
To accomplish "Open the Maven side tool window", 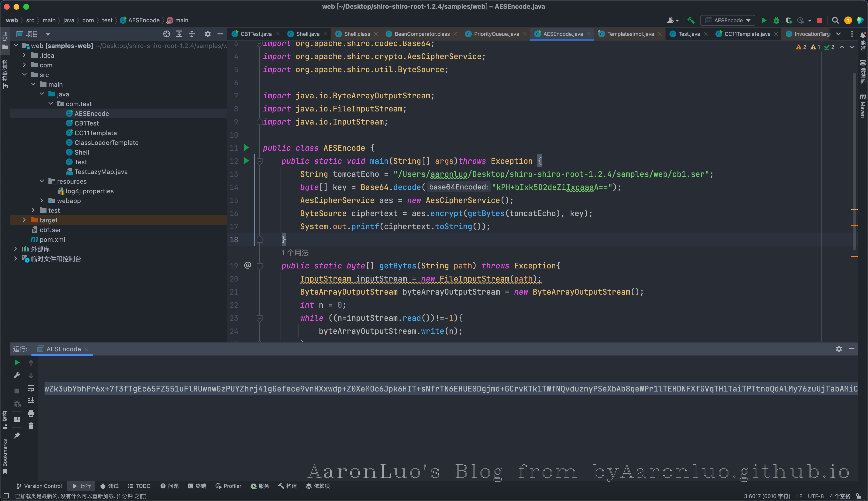I will point(862,106).
